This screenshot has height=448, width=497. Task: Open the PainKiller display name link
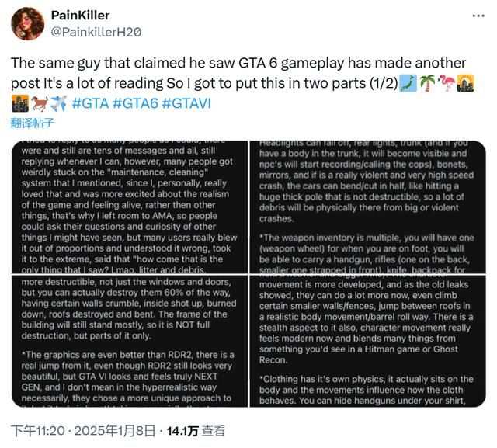(80, 16)
